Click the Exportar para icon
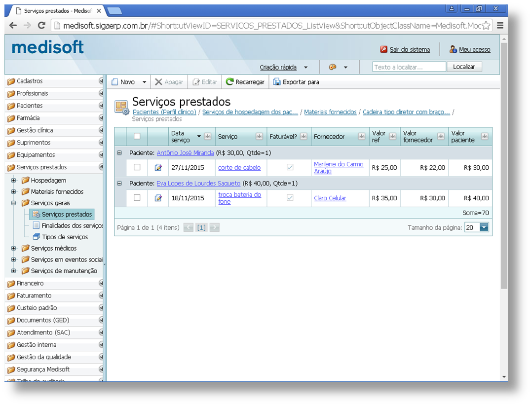 (x=277, y=82)
